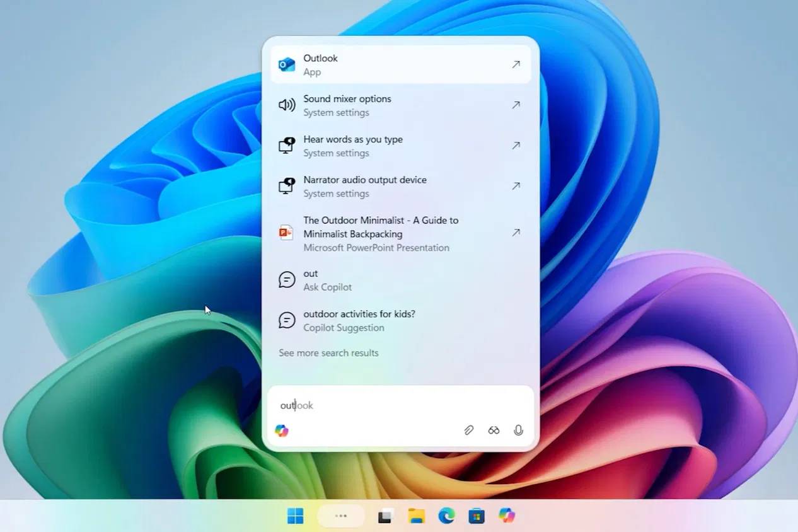
Task: Choose the Ask Copilot result for out
Action: pos(328,280)
